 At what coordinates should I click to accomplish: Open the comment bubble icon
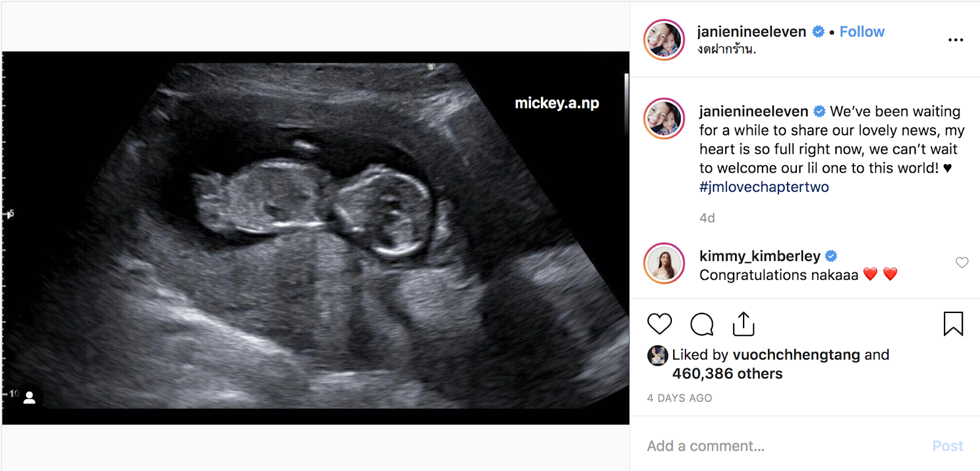(702, 324)
